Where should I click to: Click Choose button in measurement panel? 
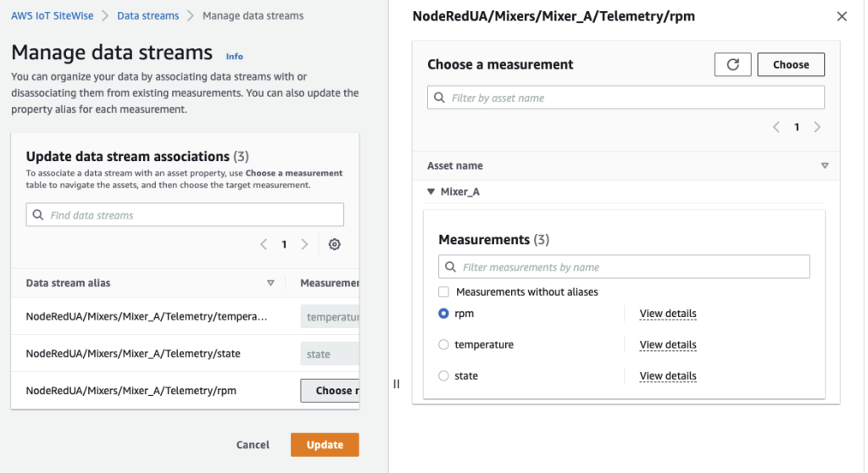pyautogui.click(x=790, y=64)
